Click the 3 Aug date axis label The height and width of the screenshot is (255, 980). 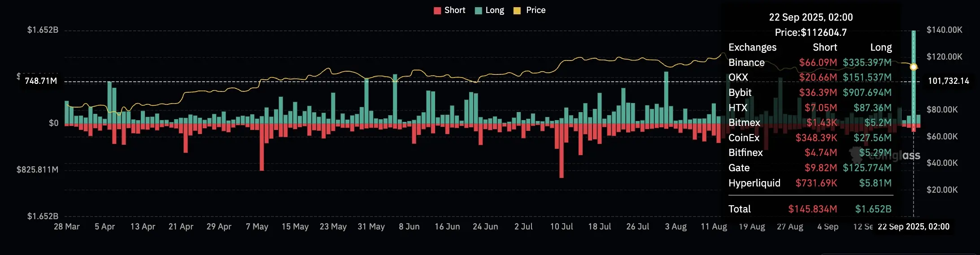[676, 227]
